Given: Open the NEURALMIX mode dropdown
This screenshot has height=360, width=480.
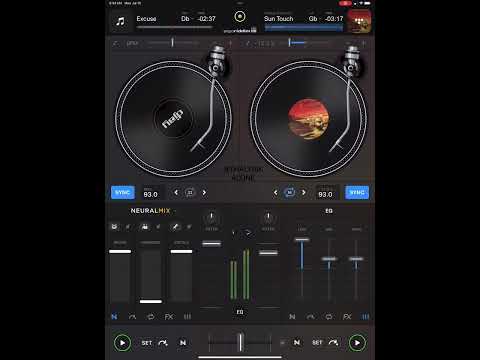Looking at the screenshot, I should tap(153, 211).
